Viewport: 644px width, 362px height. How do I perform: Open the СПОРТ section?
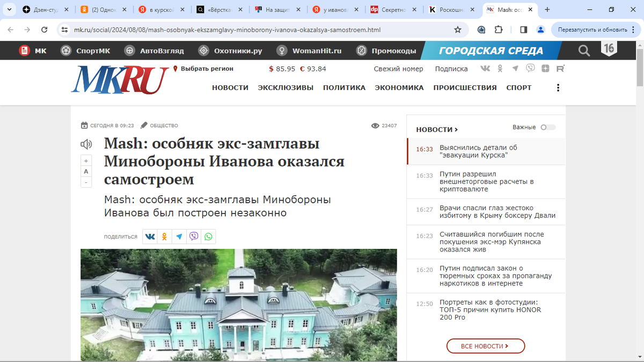coord(519,88)
